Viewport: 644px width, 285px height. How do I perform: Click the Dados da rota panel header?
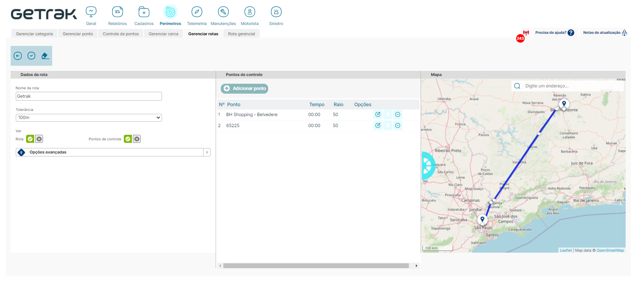point(113,75)
